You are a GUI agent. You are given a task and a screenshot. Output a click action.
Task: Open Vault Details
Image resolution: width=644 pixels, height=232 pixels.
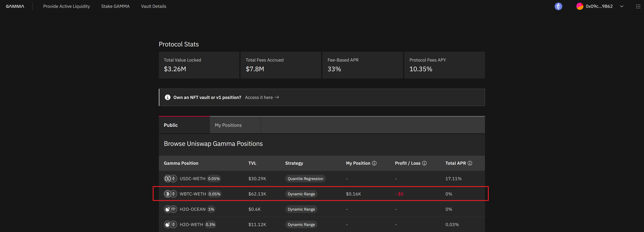(154, 6)
